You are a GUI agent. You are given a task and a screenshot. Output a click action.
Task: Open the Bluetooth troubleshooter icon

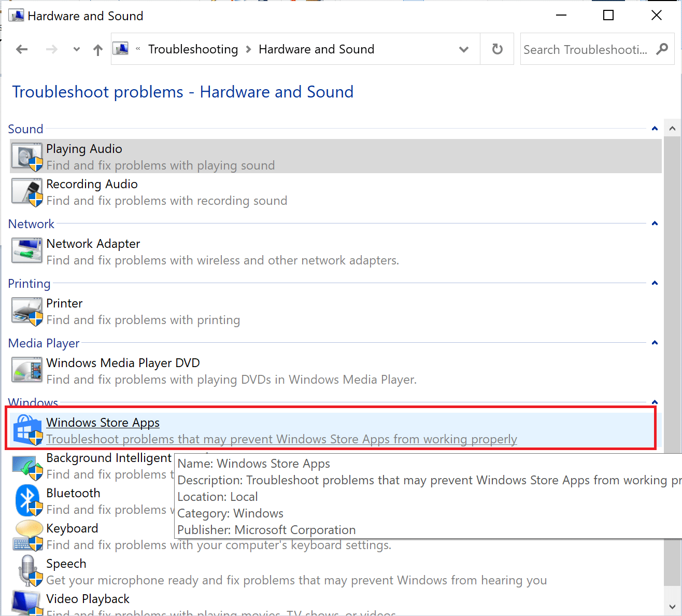pos(26,500)
